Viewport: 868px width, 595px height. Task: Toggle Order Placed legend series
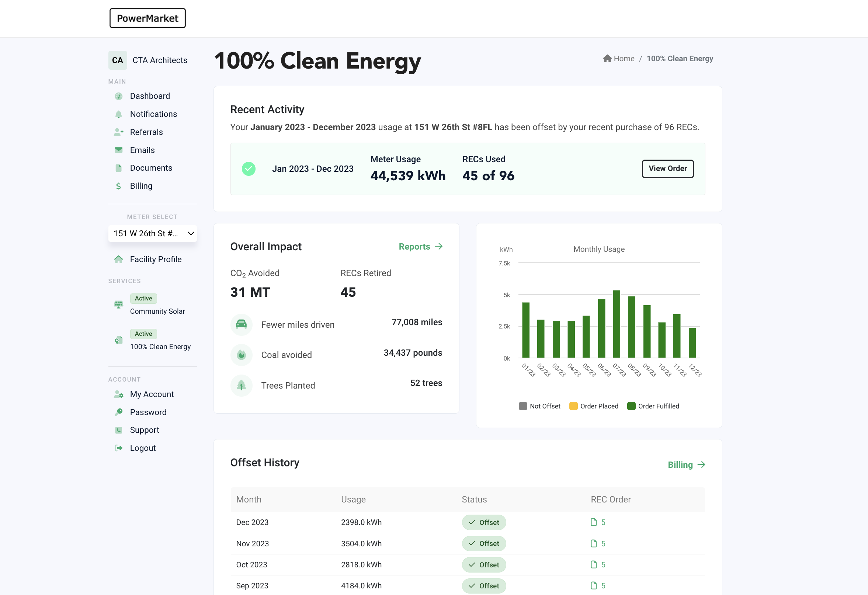(594, 406)
